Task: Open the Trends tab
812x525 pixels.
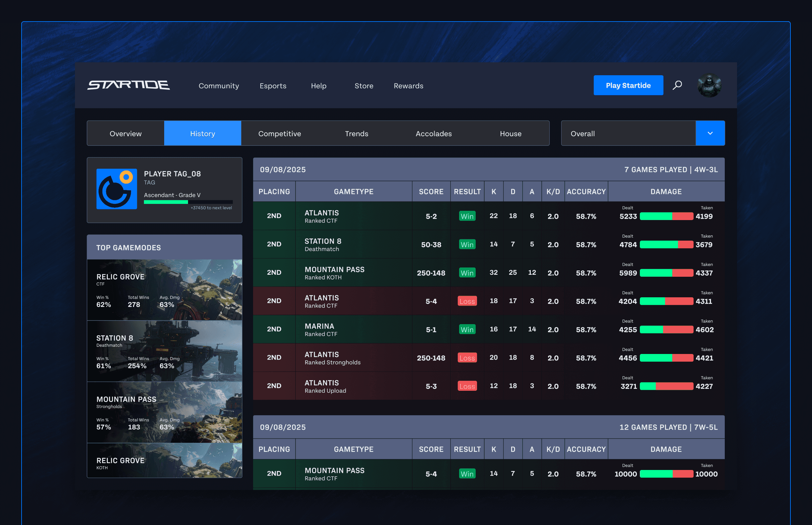Action: [357, 133]
